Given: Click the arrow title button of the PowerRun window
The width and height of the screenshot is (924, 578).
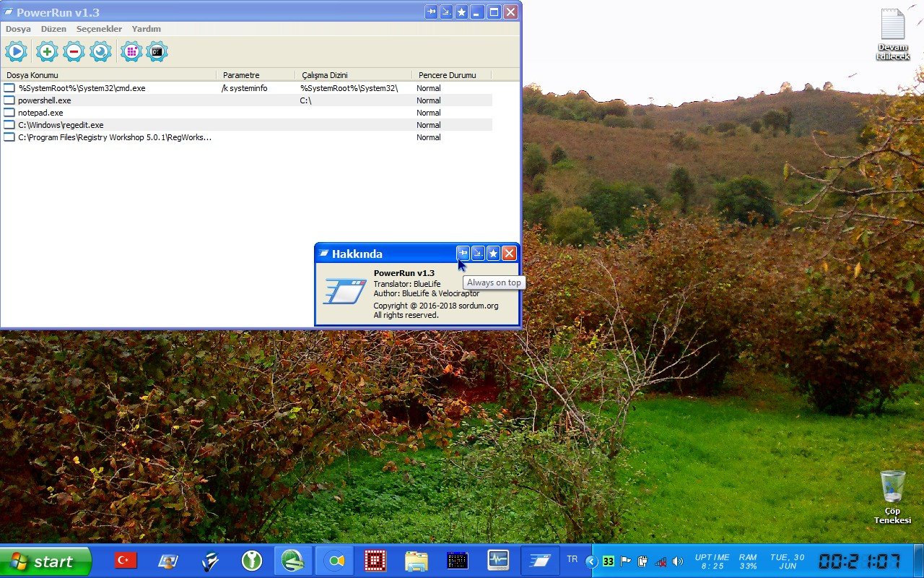Looking at the screenshot, I should coord(446,12).
